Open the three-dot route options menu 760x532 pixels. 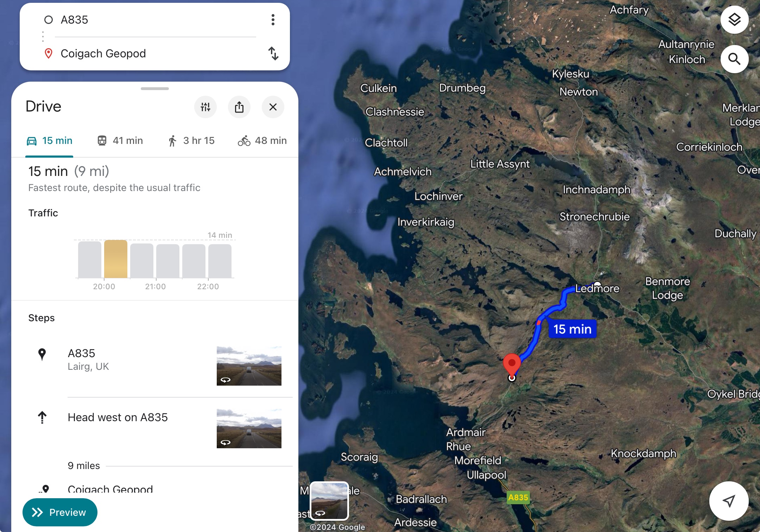273,20
